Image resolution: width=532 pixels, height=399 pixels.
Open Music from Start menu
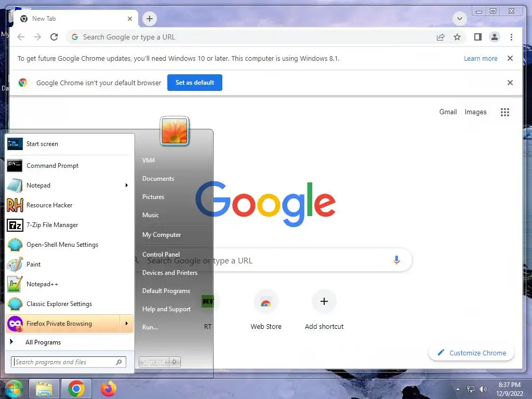click(151, 215)
